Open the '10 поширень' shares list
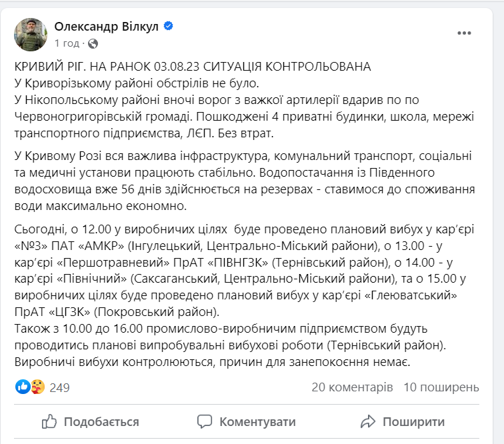The width and height of the screenshot is (504, 444). [x=441, y=387]
